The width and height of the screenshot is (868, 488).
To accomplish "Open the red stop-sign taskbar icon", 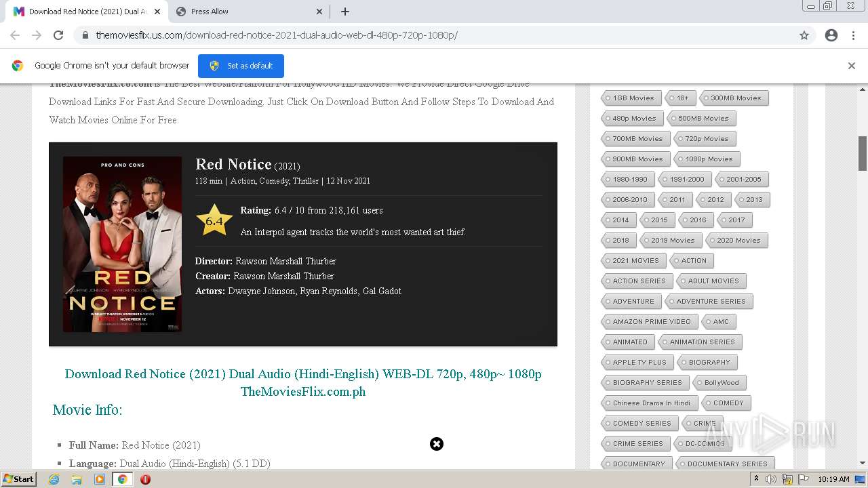I will click(145, 479).
